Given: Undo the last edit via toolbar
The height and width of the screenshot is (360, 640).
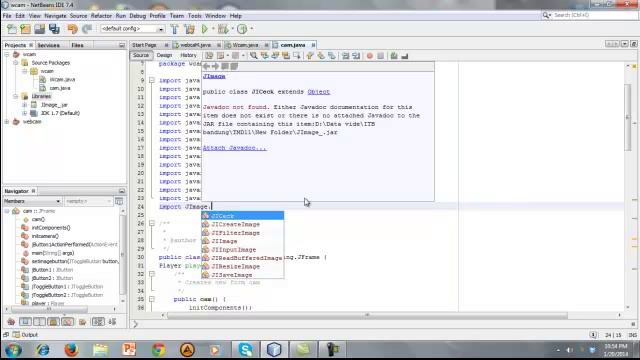Looking at the screenshot, I should point(73,29).
